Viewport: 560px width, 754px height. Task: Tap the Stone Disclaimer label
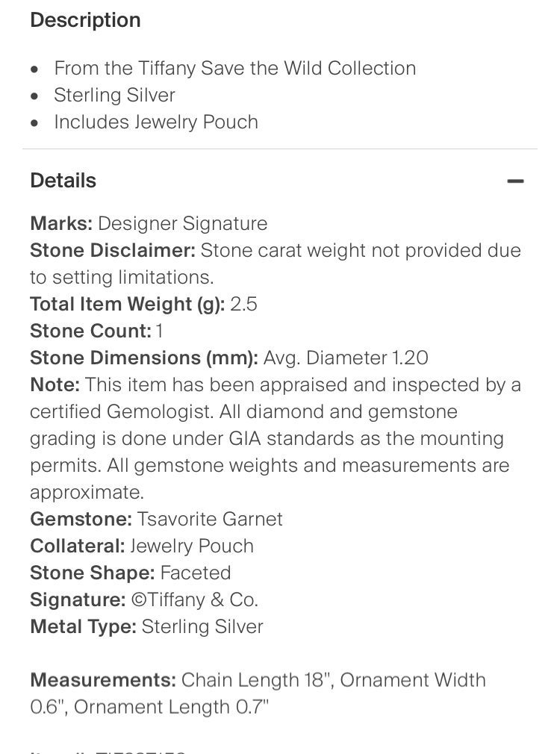click(113, 251)
